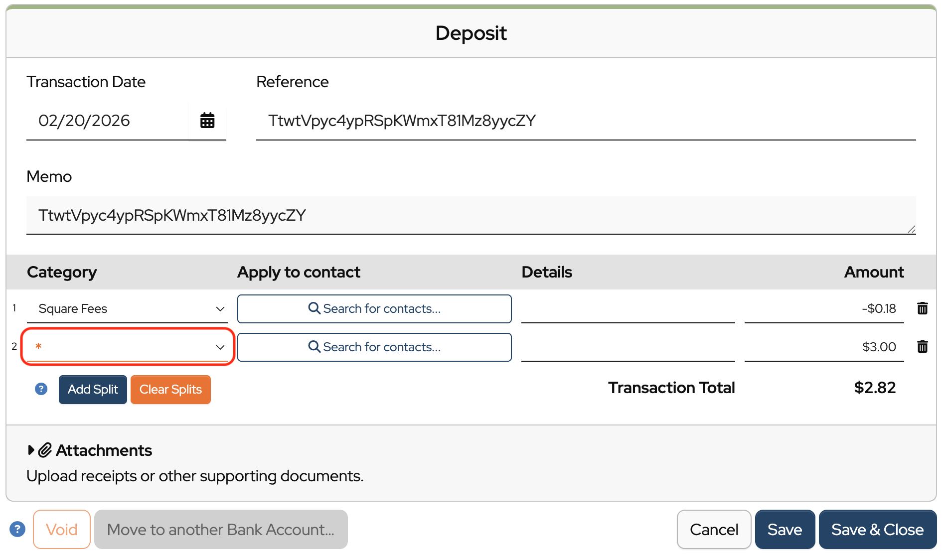The image size is (945, 560).
Task: Click into the Memo text area
Action: point(471,215)
